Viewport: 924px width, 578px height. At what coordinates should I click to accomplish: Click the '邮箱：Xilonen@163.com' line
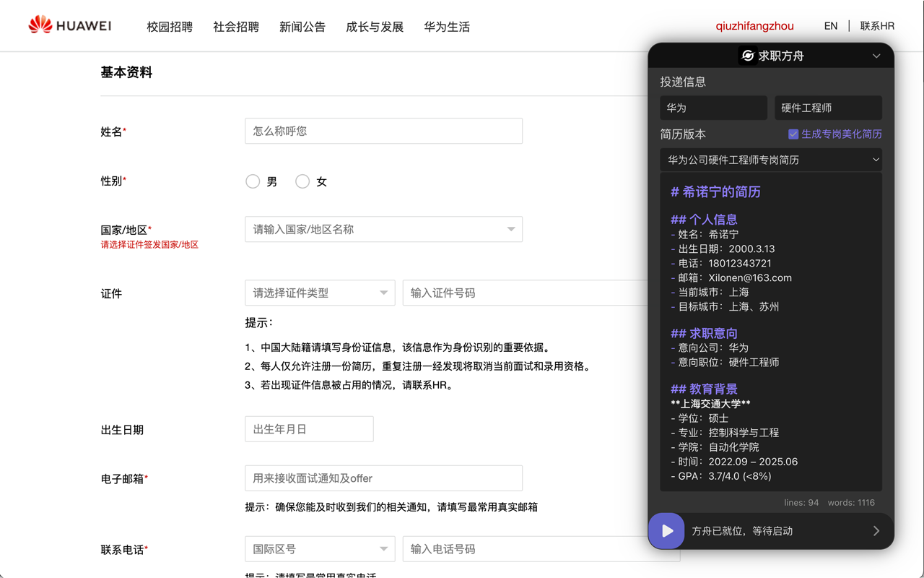coord(731,277)
